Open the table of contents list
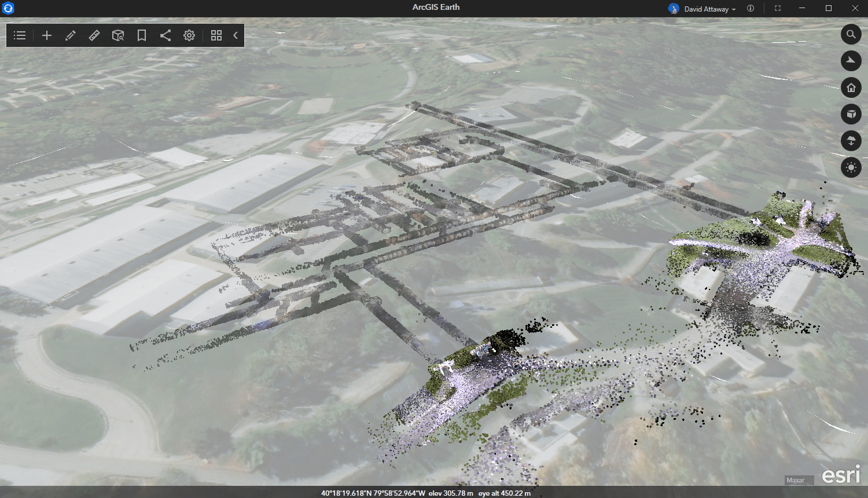 20,35
